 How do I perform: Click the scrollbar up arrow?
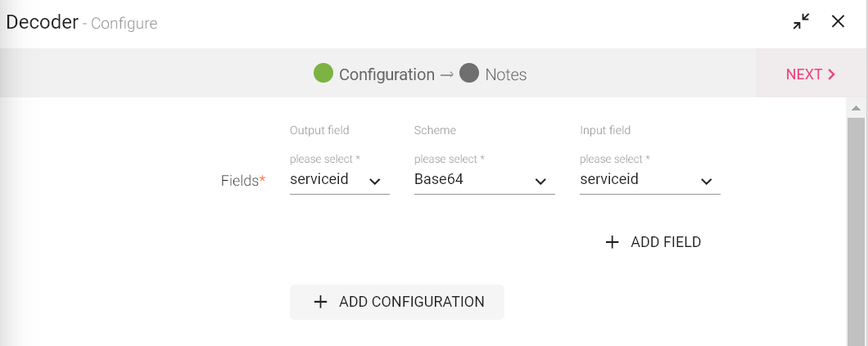click(x=856, y=108)
